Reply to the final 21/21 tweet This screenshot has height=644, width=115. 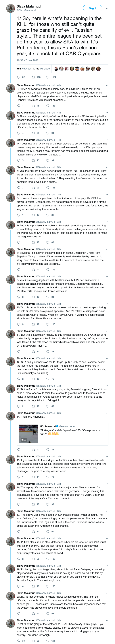point(19,641)
